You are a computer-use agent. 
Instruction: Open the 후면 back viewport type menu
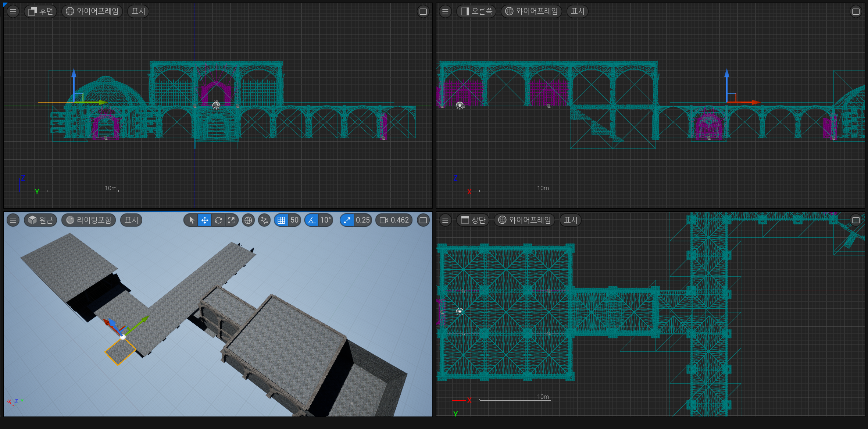41,11
